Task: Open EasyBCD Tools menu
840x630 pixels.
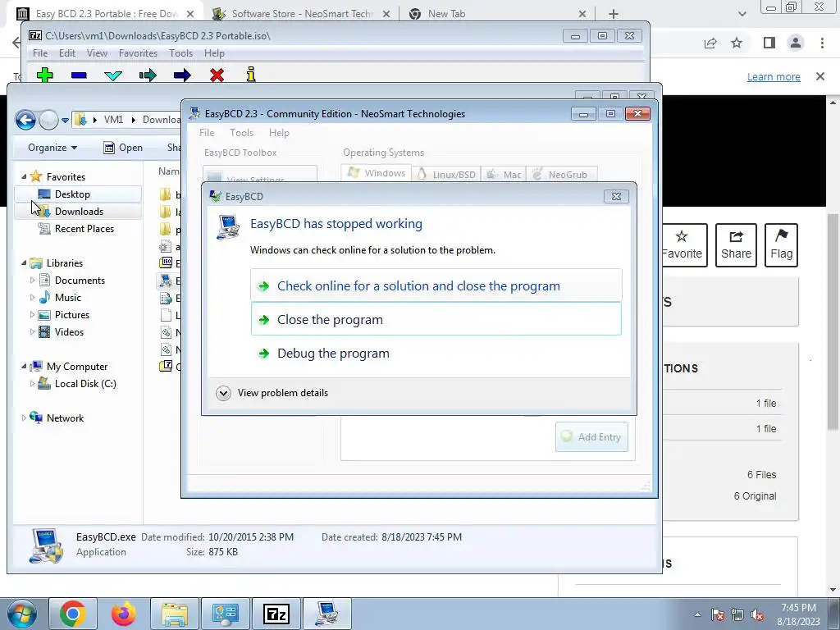Action: pos(241,132)
